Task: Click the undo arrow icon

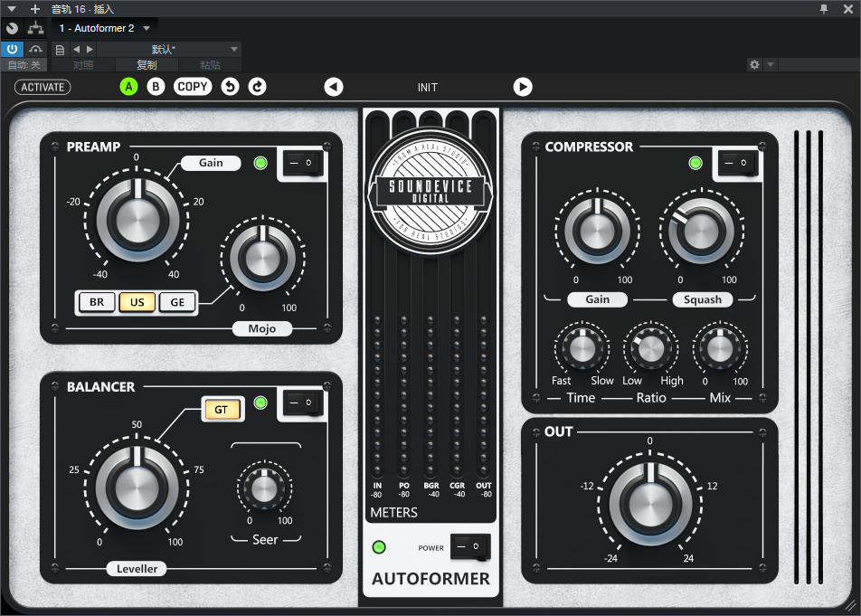Action: point(230,87)
